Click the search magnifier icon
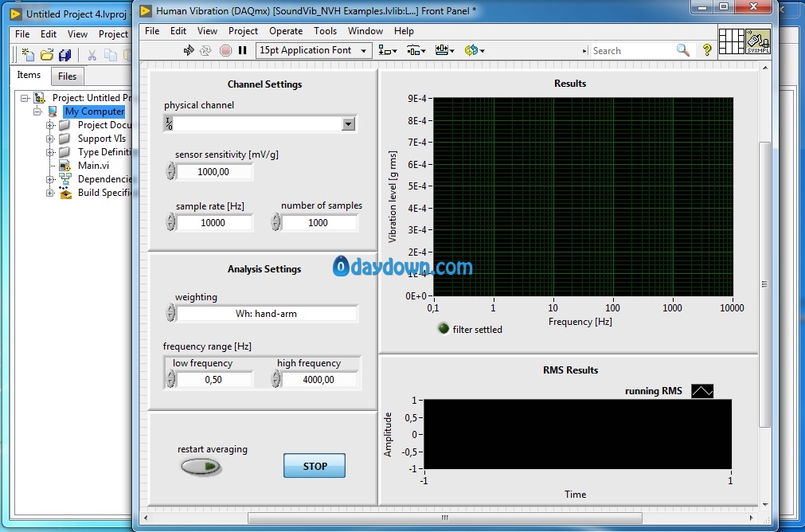805x532 pixels. (683, 50)
